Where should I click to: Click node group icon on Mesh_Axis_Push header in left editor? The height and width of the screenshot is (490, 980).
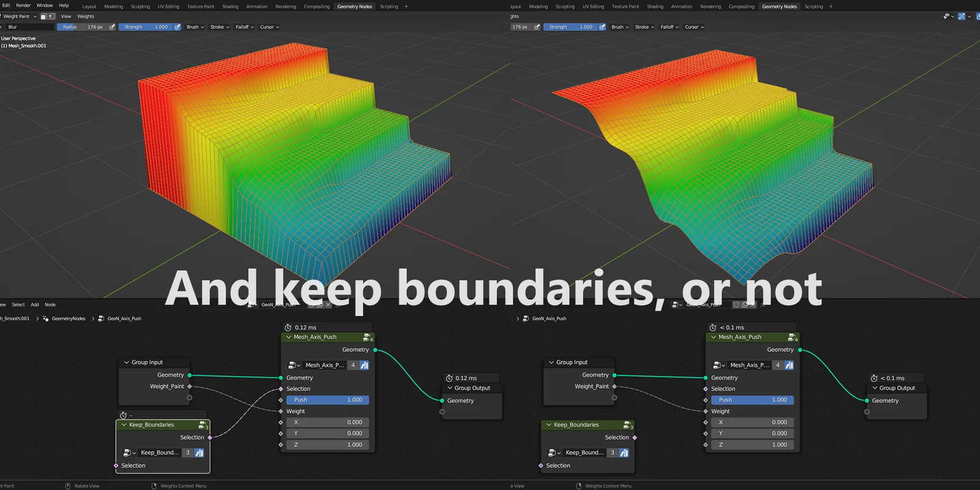point(367,337)
